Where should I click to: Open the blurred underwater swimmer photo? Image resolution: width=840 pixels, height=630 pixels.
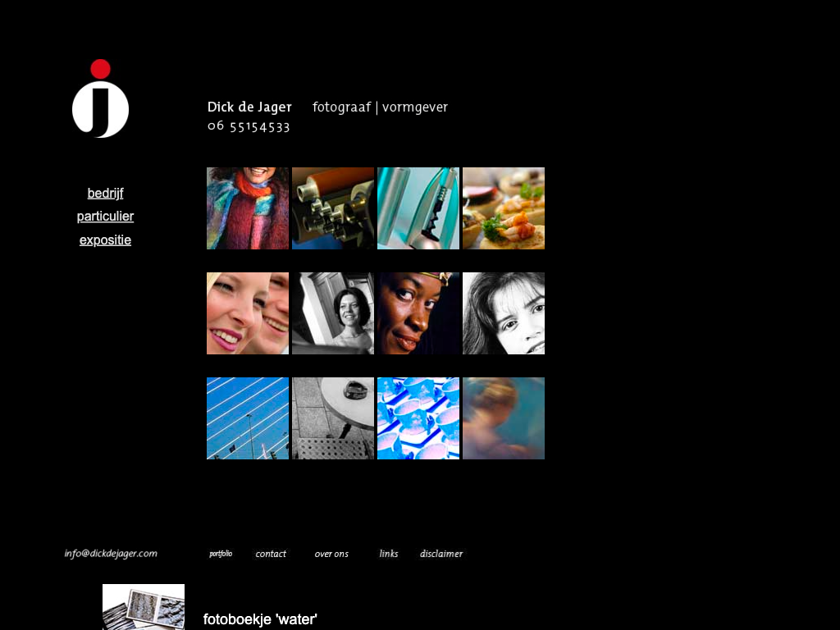point(504,418)
